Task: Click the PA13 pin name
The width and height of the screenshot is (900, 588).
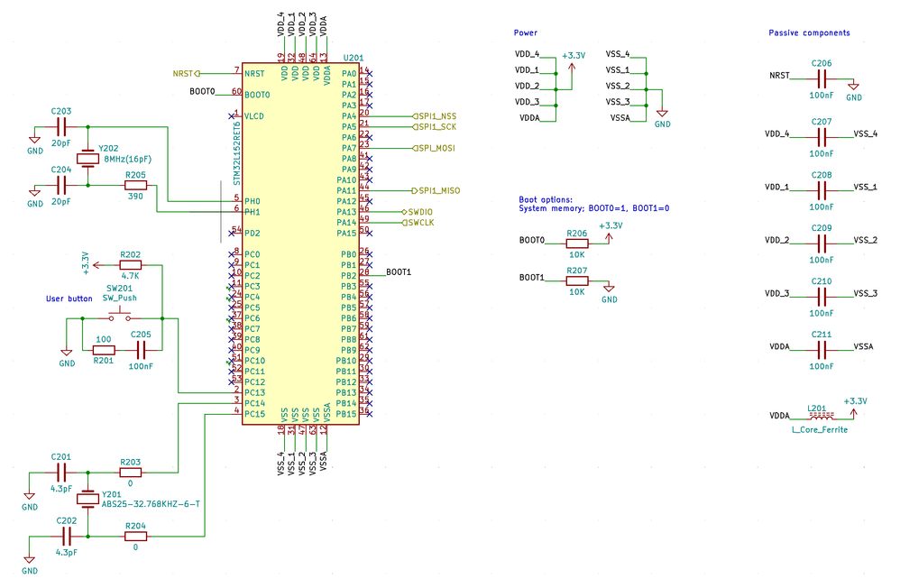Action: coord(346,212)
